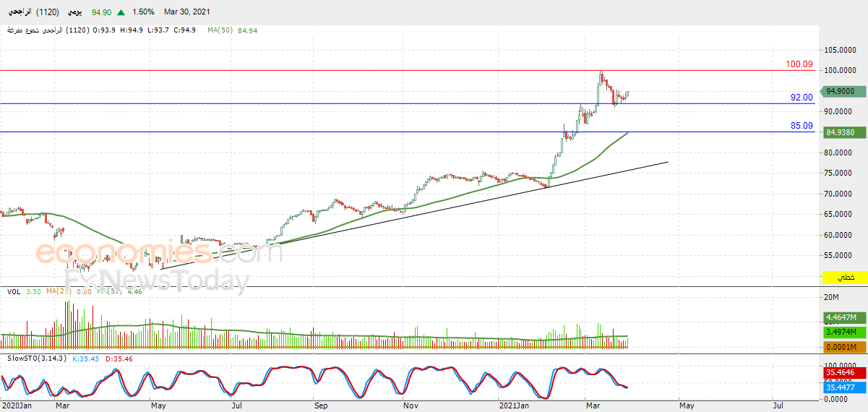This screenshot has height=412, width=868.
Task: Click the 60.000 price axis label
Action: 840,235
